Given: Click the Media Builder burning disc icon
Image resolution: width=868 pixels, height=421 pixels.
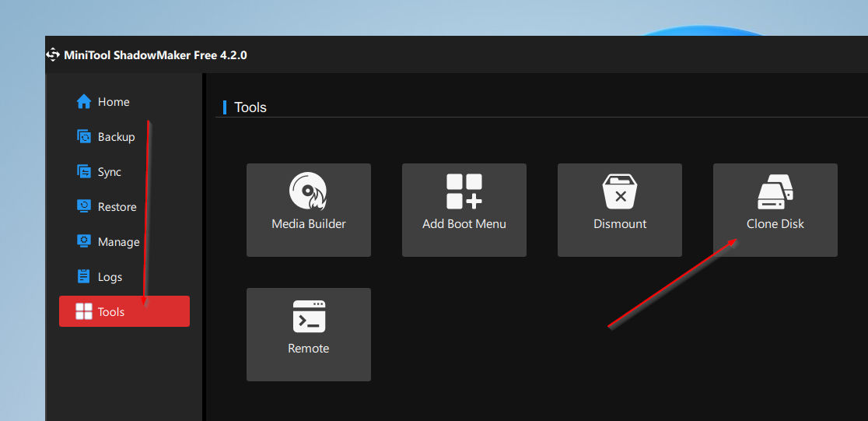Looking at the screenshot, I should [x=308, y=191].
